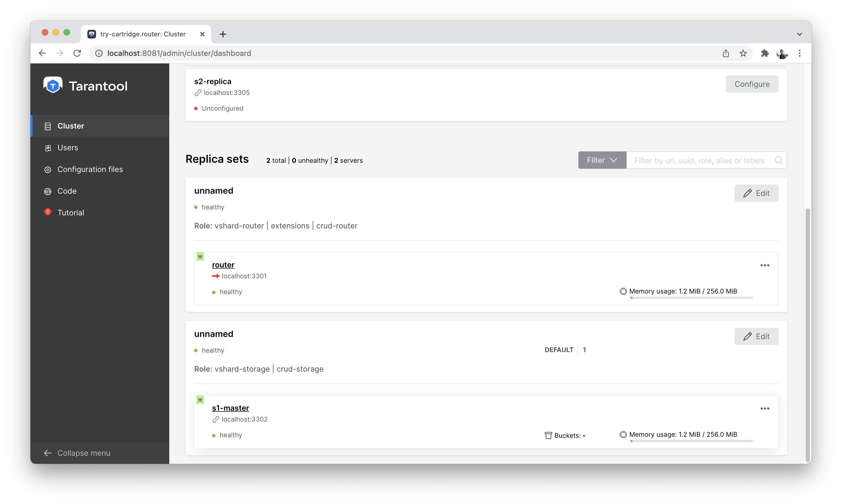Image resolution: width=842 pixels, height=504 pixels.
Task: Click the leader crown flag on s1-master
Action: (200, 400)
